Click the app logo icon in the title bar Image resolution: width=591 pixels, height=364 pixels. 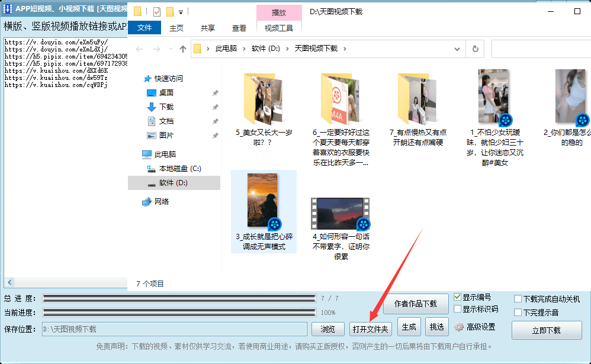pyautogui.click(x=7, y=8)
